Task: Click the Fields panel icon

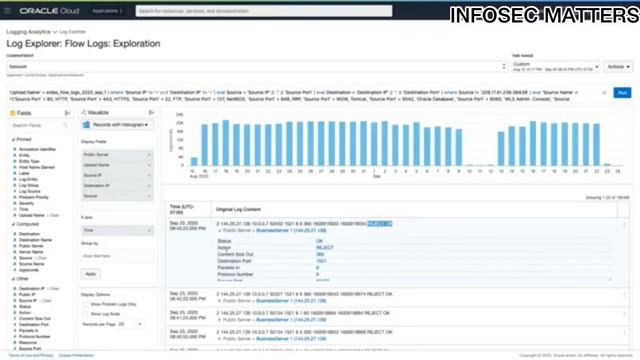Action: (13, 113)
